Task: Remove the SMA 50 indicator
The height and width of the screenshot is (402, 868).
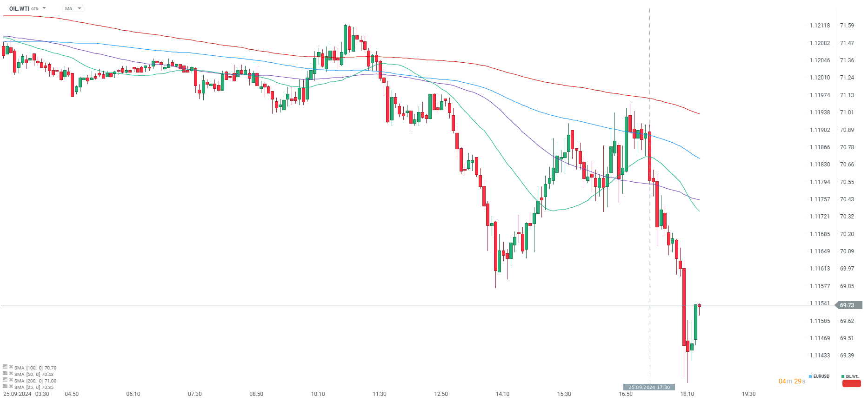Action: pos(11,374)
